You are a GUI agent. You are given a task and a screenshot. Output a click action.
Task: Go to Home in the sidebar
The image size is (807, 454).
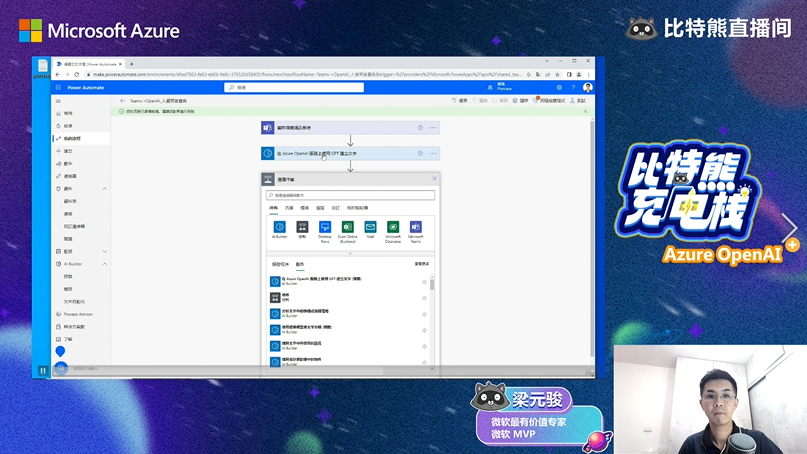point(65,113)
